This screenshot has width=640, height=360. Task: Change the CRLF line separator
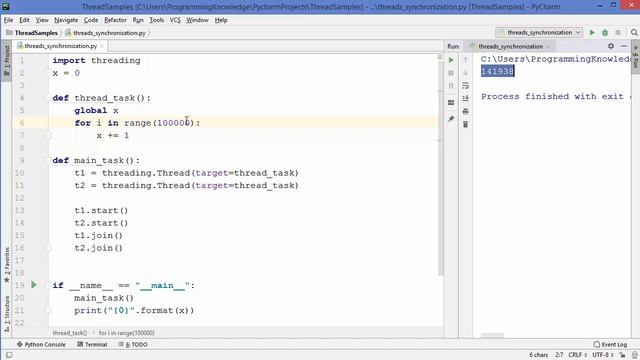point(578,355)
